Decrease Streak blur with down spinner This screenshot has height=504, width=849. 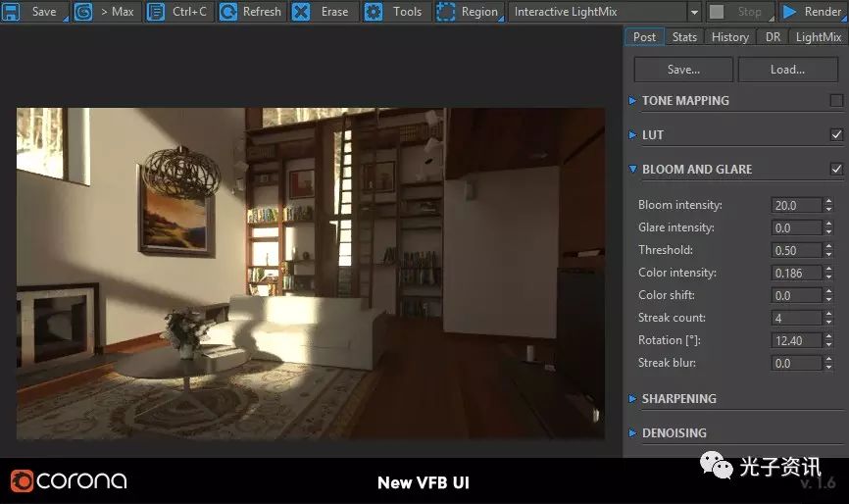pos(828,367)
